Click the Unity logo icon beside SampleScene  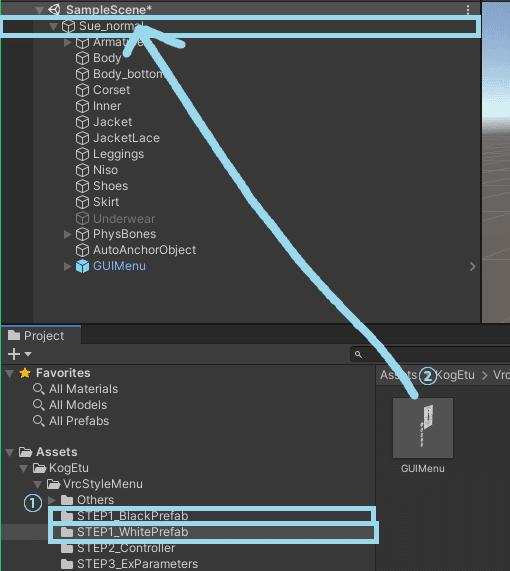click(54, 10)
